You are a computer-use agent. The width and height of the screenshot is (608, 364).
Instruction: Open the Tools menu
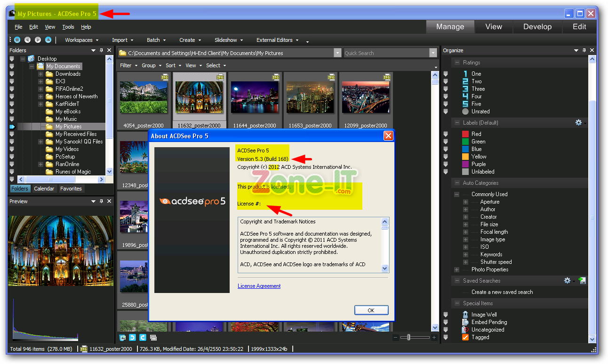click(68, 27)
